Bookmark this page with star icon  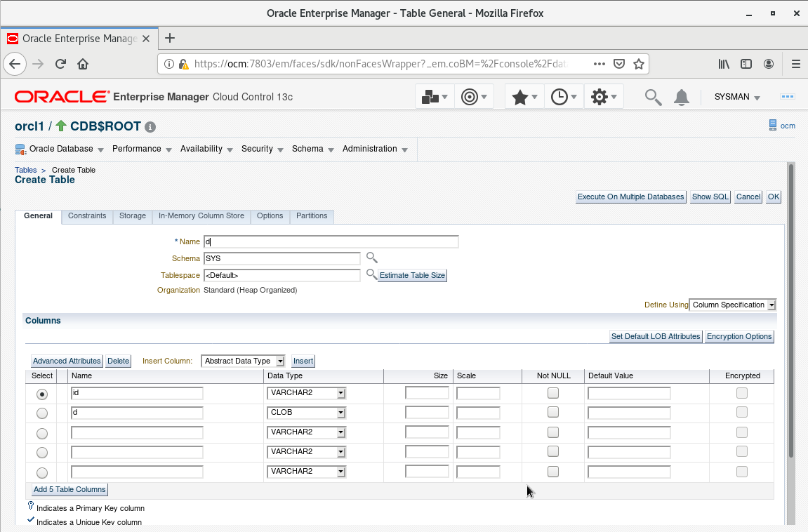[639, 64]
